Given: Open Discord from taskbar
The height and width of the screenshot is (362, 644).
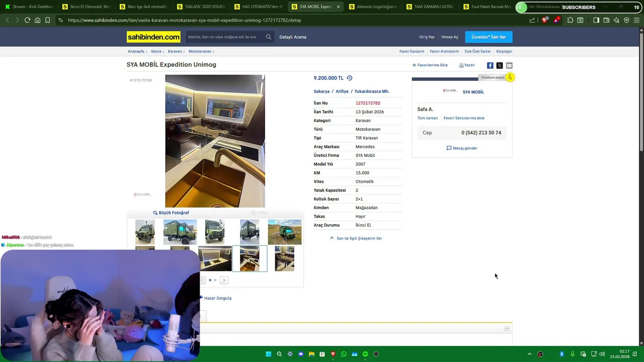Looking at the screenshot, I should (301, 354).
